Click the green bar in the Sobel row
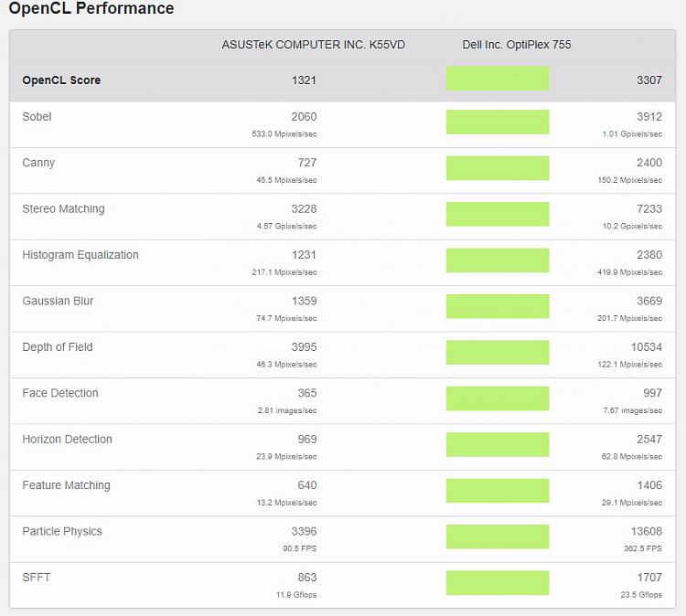This screenshot has height=616, width=686. point(498,122)
